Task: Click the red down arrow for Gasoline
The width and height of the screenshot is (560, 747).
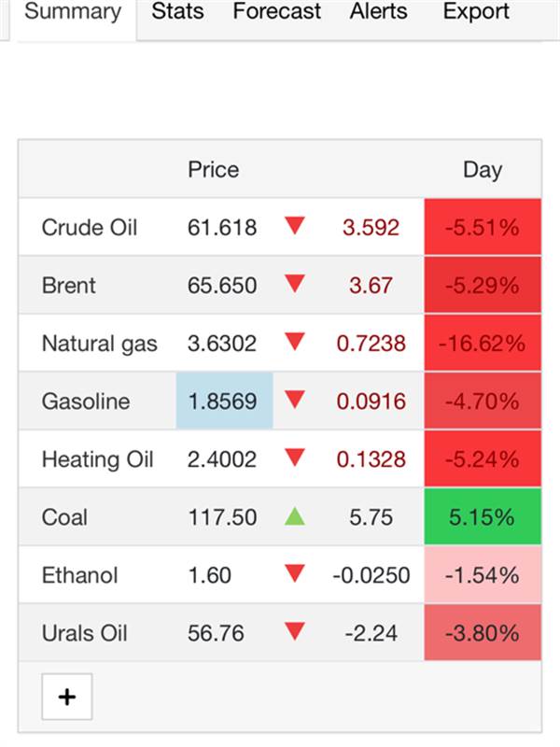Action: point(295,401)
